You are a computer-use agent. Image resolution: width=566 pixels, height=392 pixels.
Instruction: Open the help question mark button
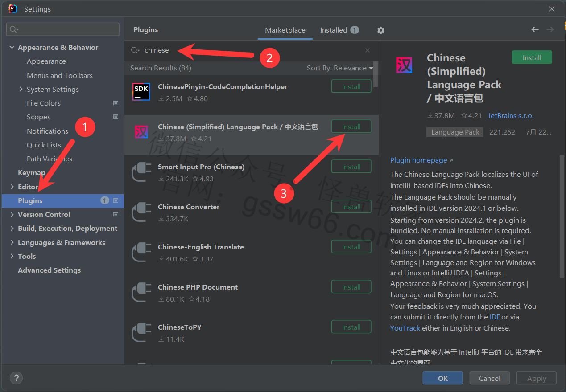coord(16,378)
